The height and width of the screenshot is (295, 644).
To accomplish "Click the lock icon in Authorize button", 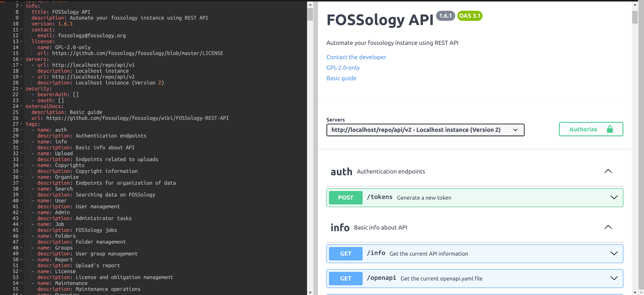I will click(610, 129).
